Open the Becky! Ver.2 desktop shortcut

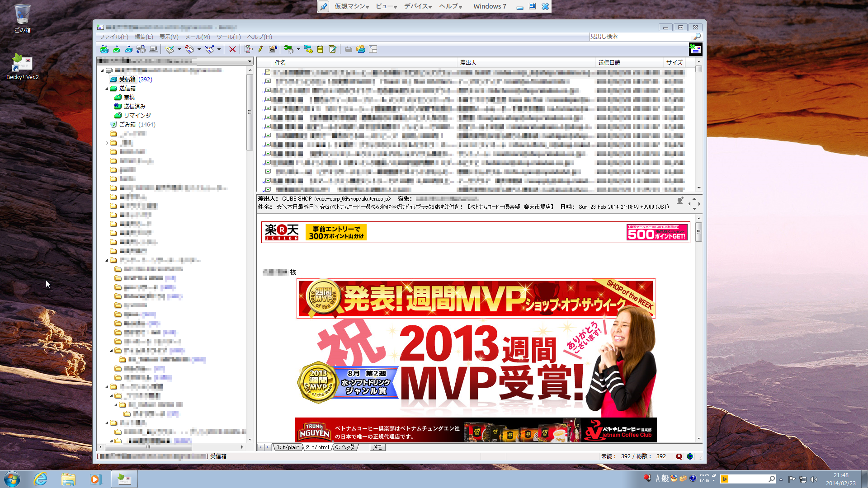[x=22, y=66]
